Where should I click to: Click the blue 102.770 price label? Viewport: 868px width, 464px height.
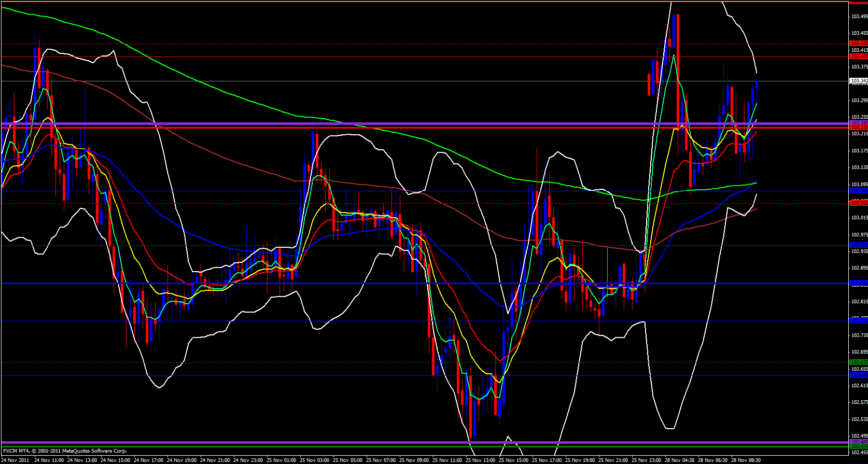858,321
